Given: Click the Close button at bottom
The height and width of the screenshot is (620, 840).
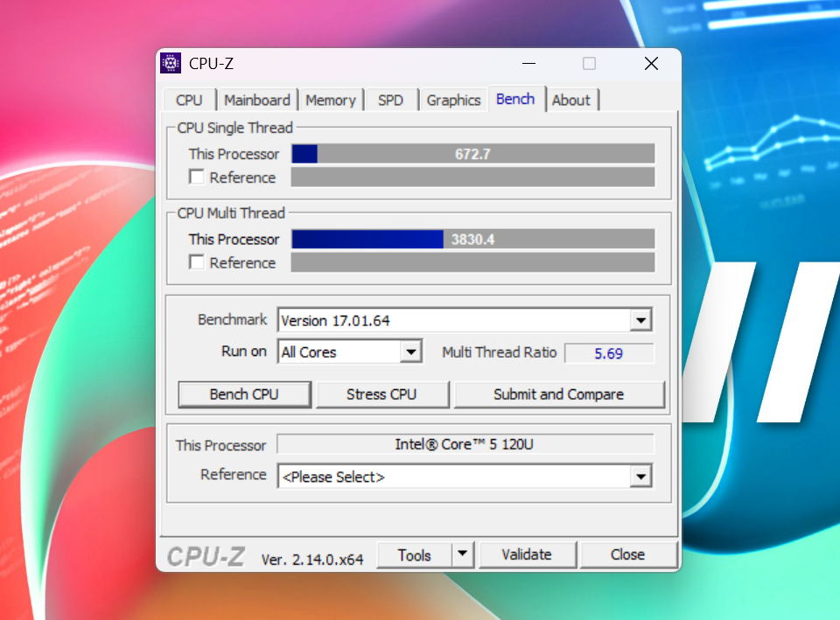Looking at the screenshot, I should 628,554.
